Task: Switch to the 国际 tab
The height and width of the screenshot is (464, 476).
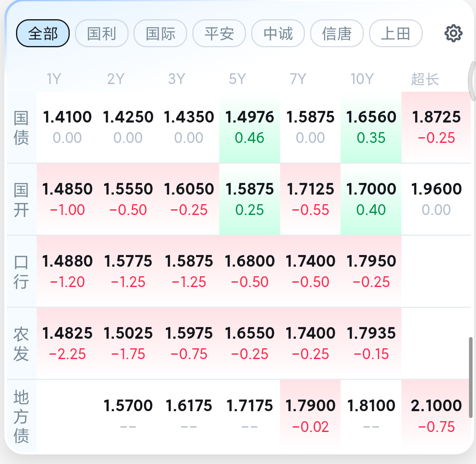Action: (x=160, y=33)
